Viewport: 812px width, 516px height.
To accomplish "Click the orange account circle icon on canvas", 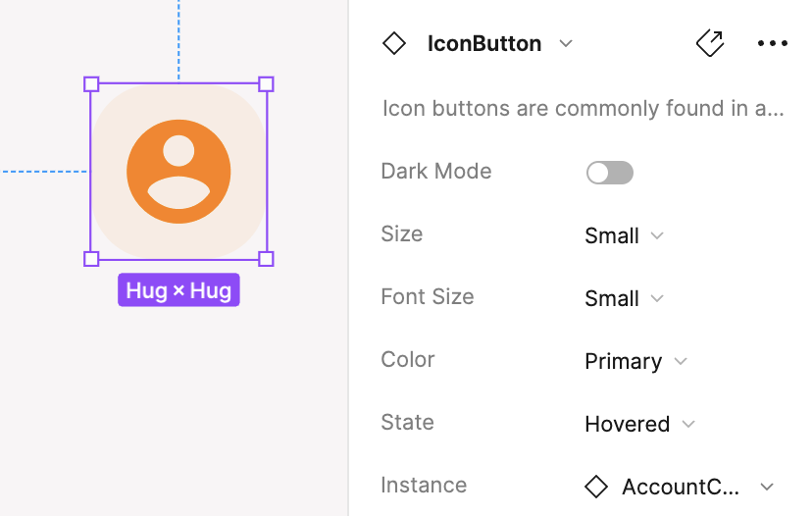I will [x=178, y=172].
